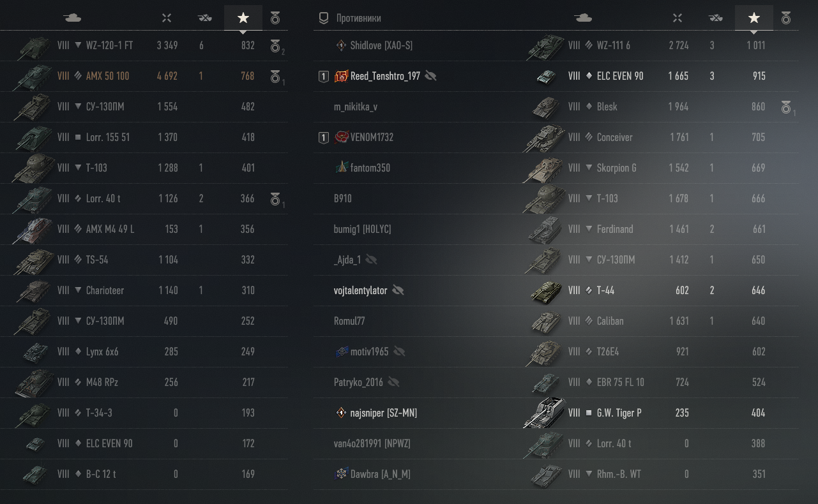Viewport: 818px width, 504px height.
Task: Open medal icon on WZ-120-1 FT row
Action: click(276, 47)
